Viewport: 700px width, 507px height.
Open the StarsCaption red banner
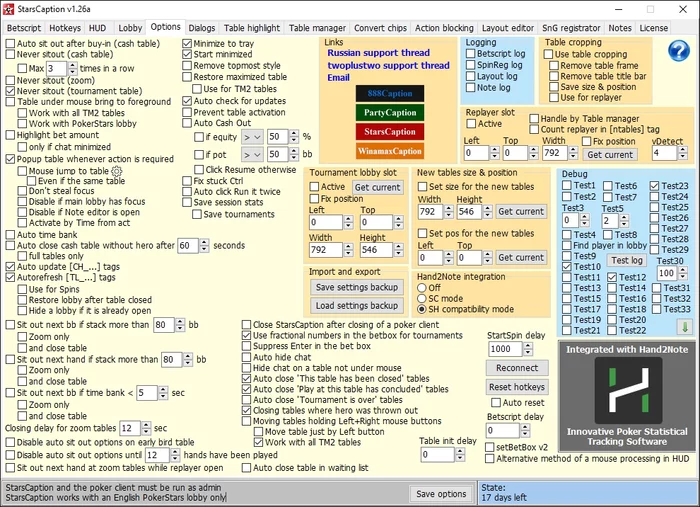pyautogui.click(x=390, y=132)
